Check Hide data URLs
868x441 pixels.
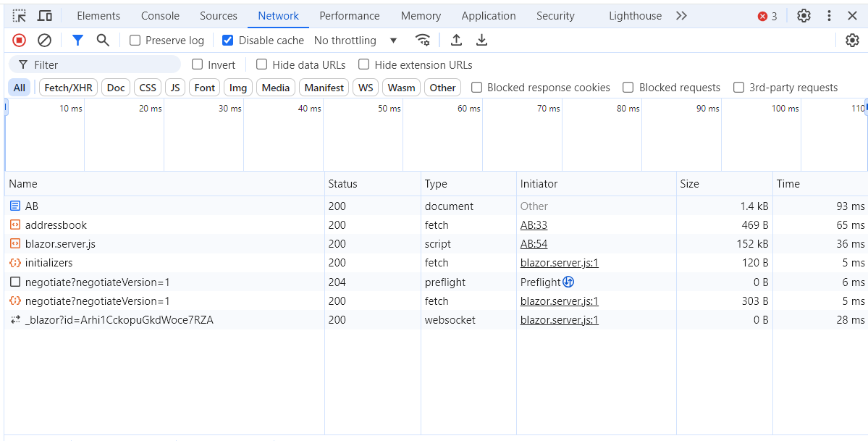click(261, 64)
